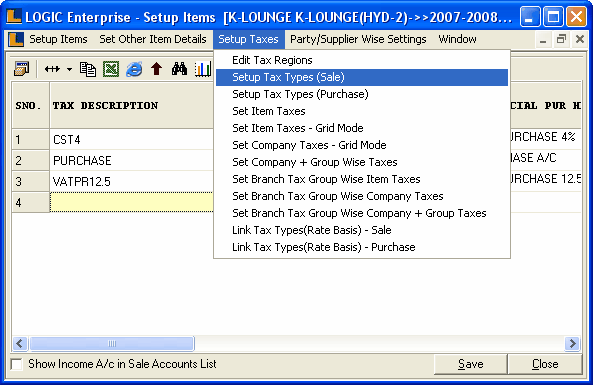Choose Set Item Taxes - Grid Mode
Viewport: 593px width, 385px height.
pos(362,128)
